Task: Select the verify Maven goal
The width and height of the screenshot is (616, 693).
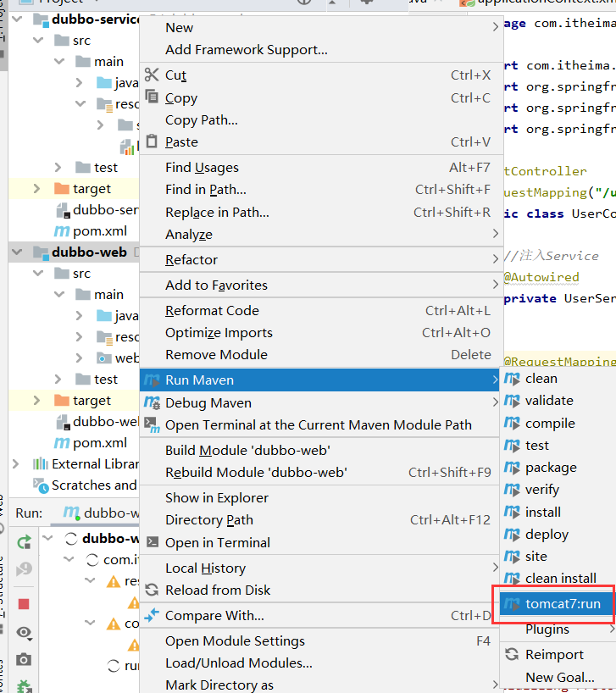Action: [x=558, y=490]
